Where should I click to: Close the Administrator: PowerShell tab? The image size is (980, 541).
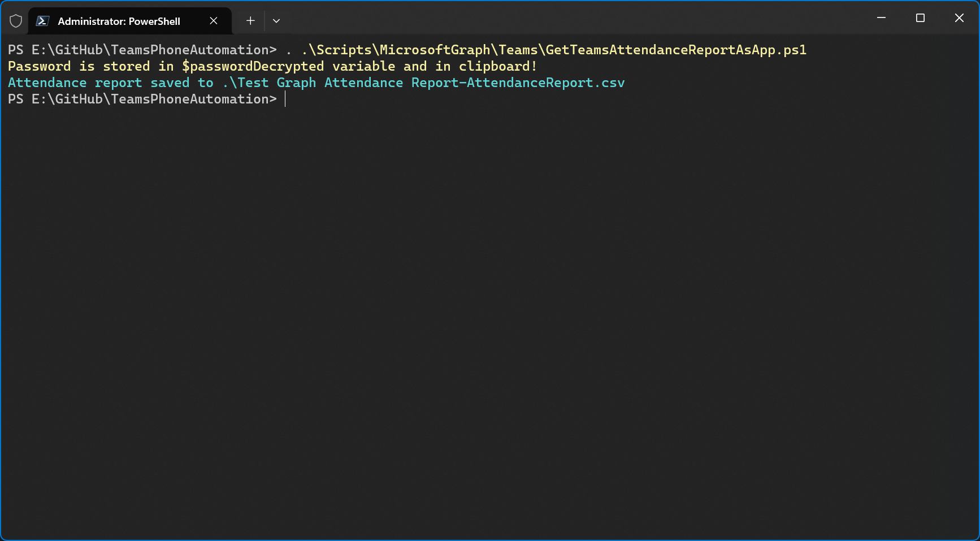pos(214,21)
